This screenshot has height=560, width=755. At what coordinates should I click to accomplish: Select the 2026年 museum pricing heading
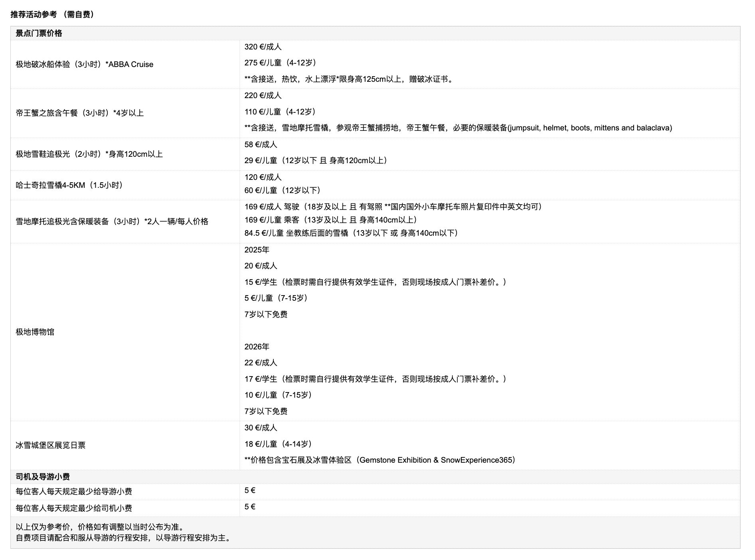(257, 347)
